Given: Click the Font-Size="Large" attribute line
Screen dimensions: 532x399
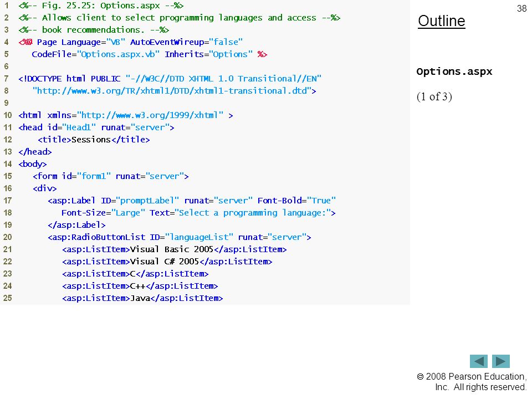Looking at the screenshot, I should coord(198,213).
